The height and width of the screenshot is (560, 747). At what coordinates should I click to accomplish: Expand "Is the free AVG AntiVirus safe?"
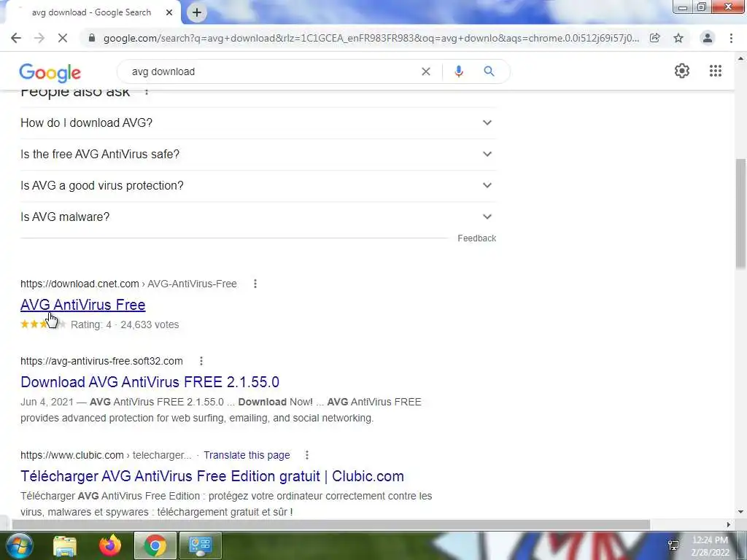258,155
